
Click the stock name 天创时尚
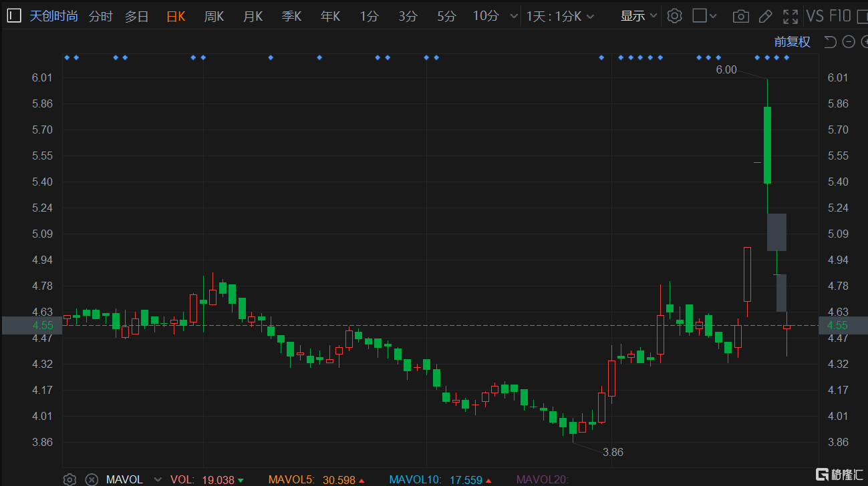point(53,15)
